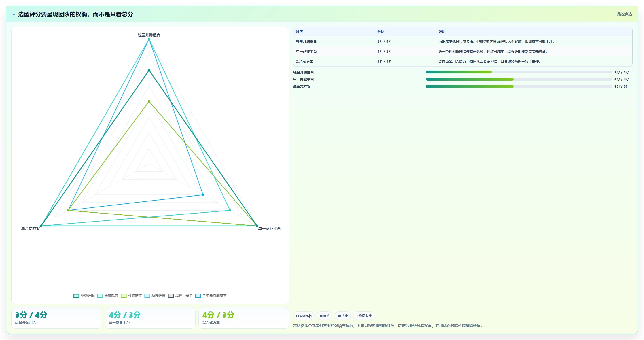
Task: Open the 混合式方案 score card
Action: pyautogui.click(x=244, y=318)
